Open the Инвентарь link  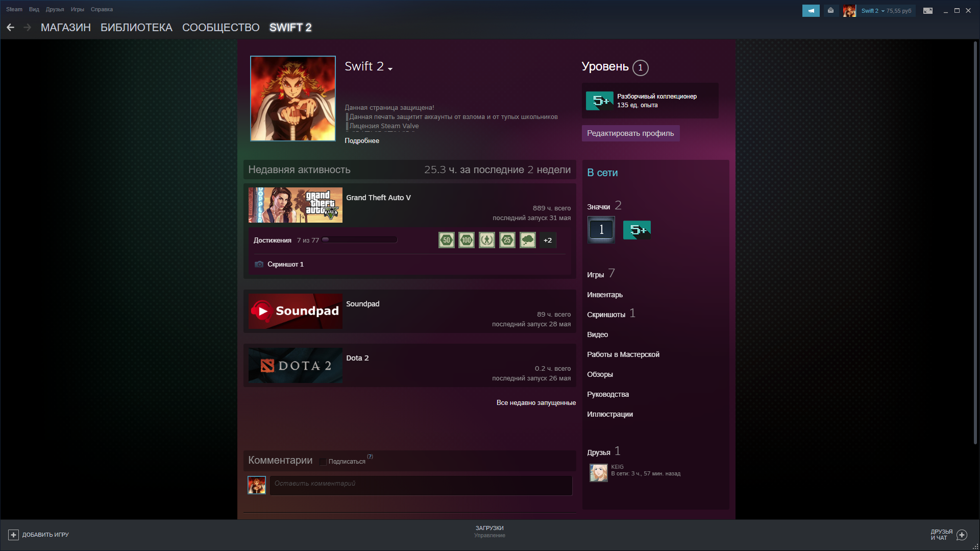click(x=605, y=295)
